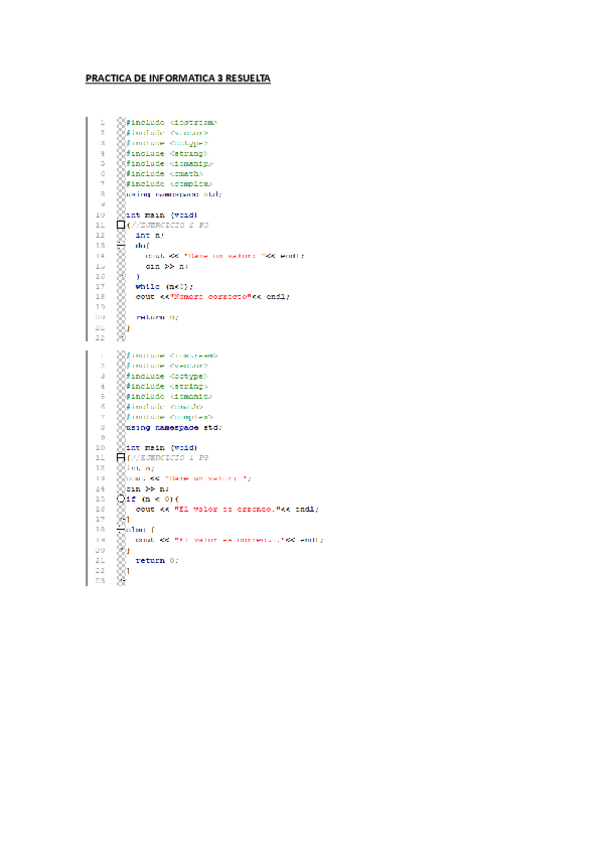
Task: Click the "#include <string>" line in second listing
Action: 166,385
